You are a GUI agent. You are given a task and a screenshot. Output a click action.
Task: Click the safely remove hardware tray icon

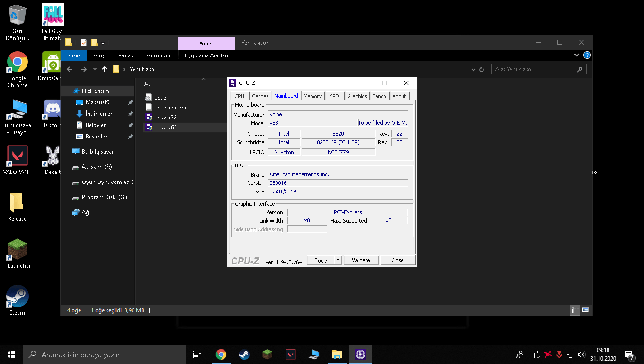click(x=537, y=355)
